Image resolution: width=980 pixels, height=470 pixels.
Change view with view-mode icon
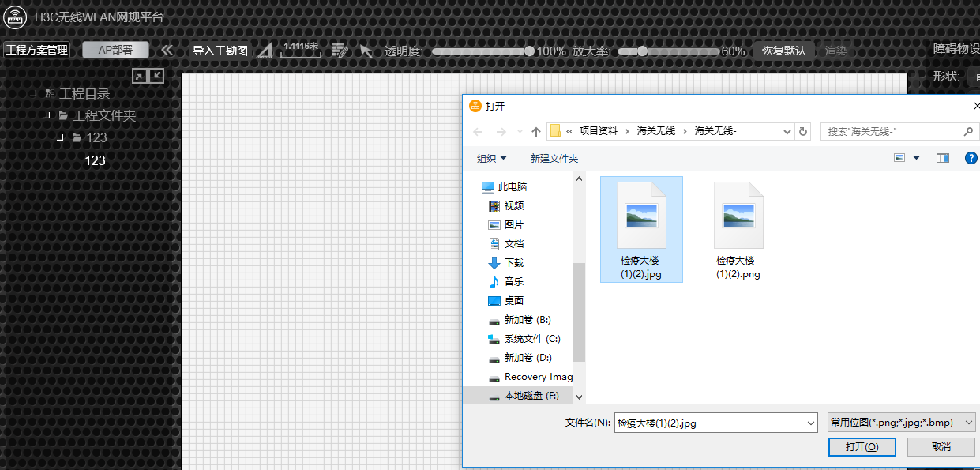click(x=899, y=158)
